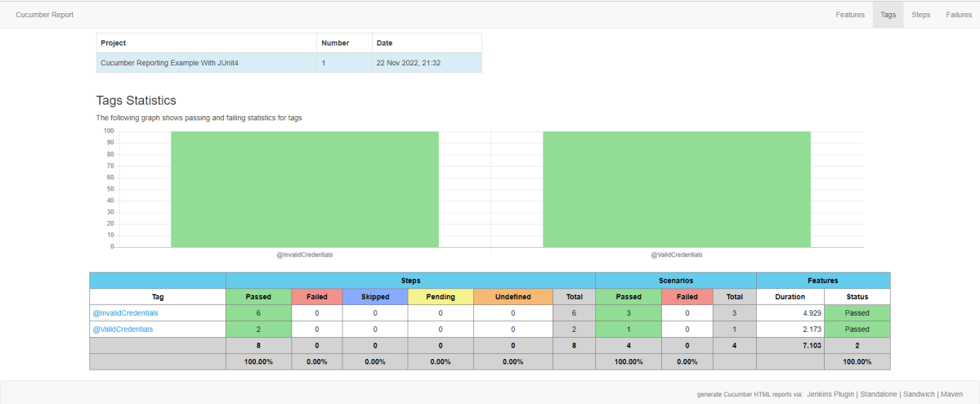The image size is (980, 404).
Task: Sort by the Tag column header
Action: pos(158,297)
